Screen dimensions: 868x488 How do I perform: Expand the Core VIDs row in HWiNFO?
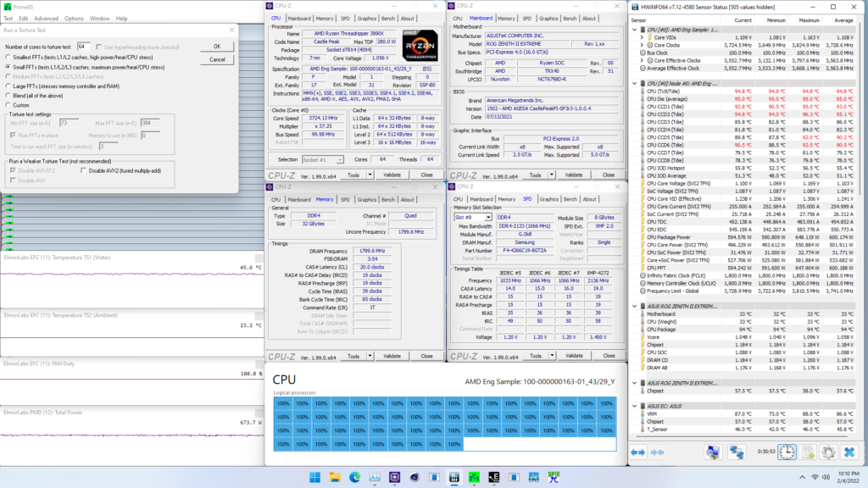pos(643,37)
